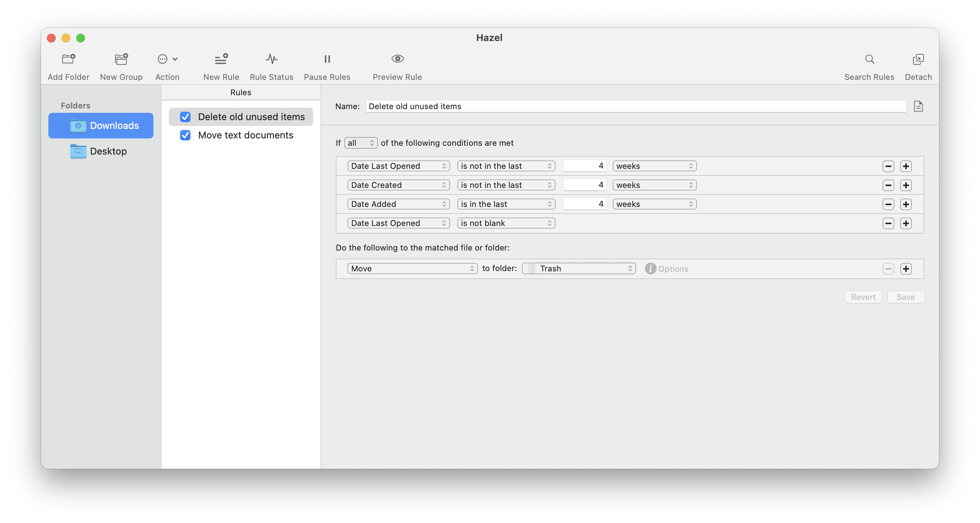Remove the Date Added condition row

click(888, 204)
